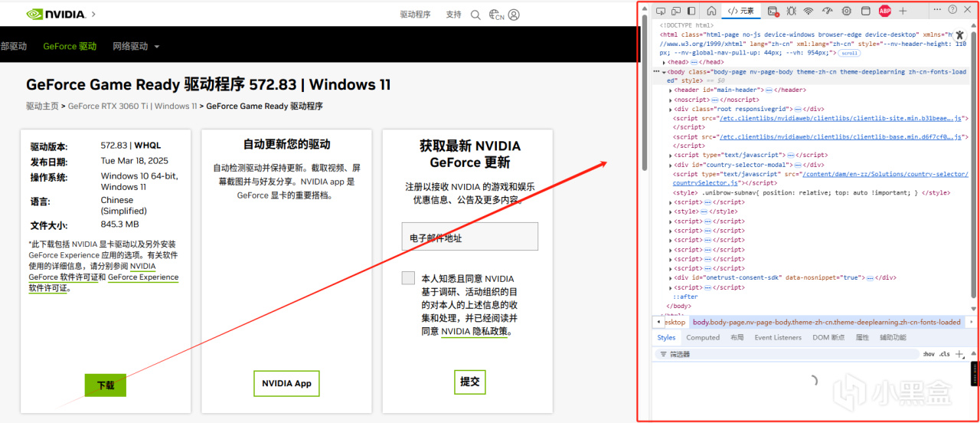980x423 pixels.
Task: Toggle device emulation icon in DevTools
Action: 676,11
